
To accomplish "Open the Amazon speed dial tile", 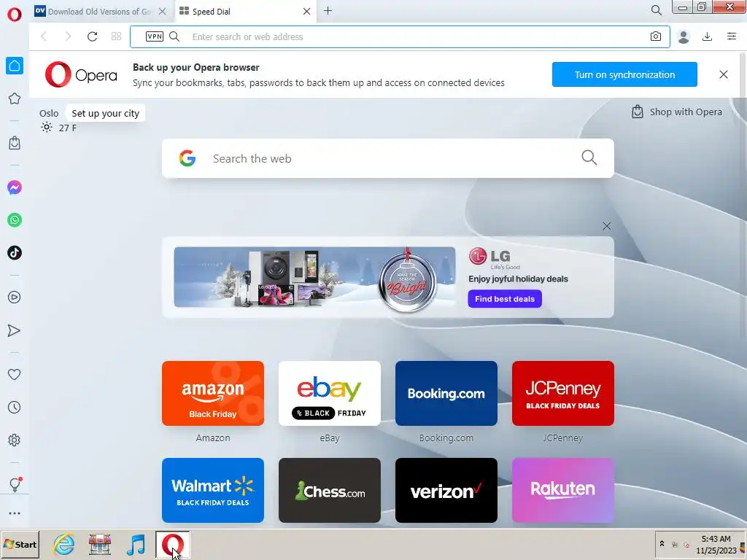I will [213, 393].
